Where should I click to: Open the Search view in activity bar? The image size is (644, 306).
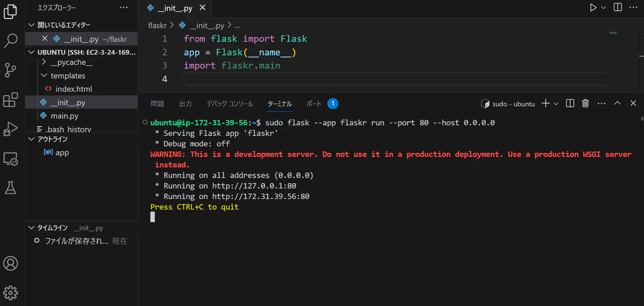pos(10,41)
